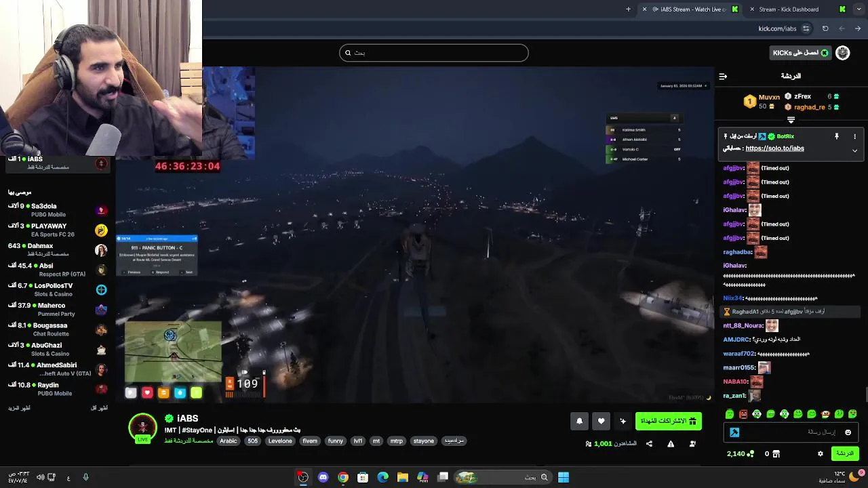Image resolution: width=868 pixels, height=488 pixels.
Task: Click the 2,140 channel points balance
Action: click(x=740, y=453)
